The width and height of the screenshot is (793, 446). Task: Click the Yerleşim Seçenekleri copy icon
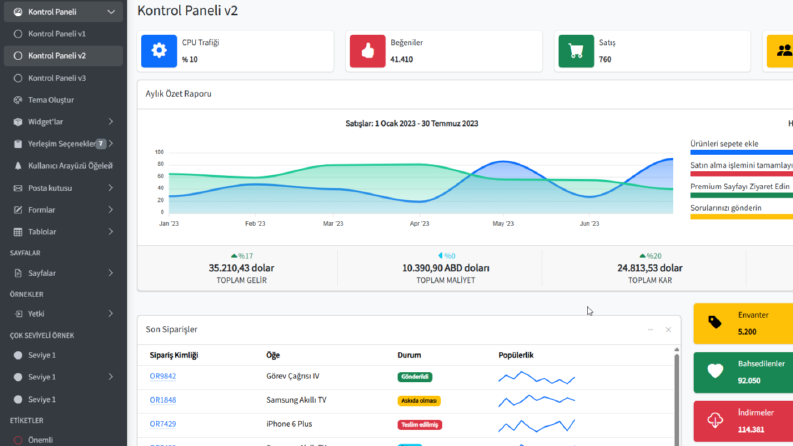[18, 144]
